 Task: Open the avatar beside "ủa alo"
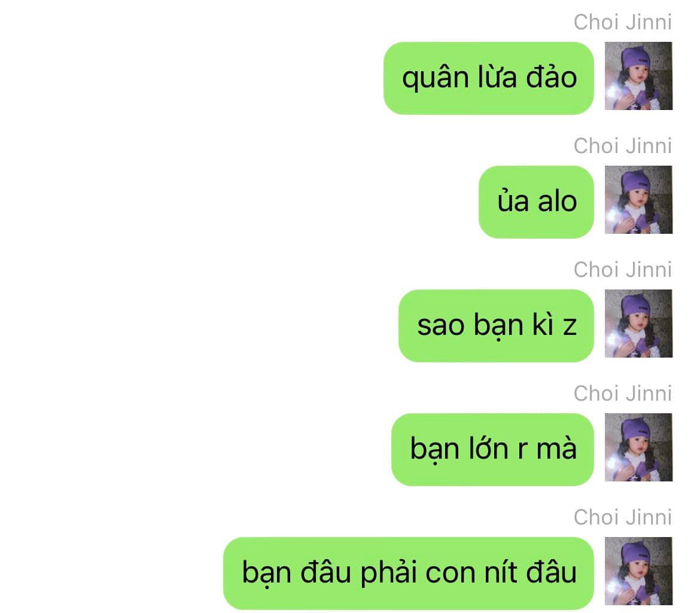[638, 199]
